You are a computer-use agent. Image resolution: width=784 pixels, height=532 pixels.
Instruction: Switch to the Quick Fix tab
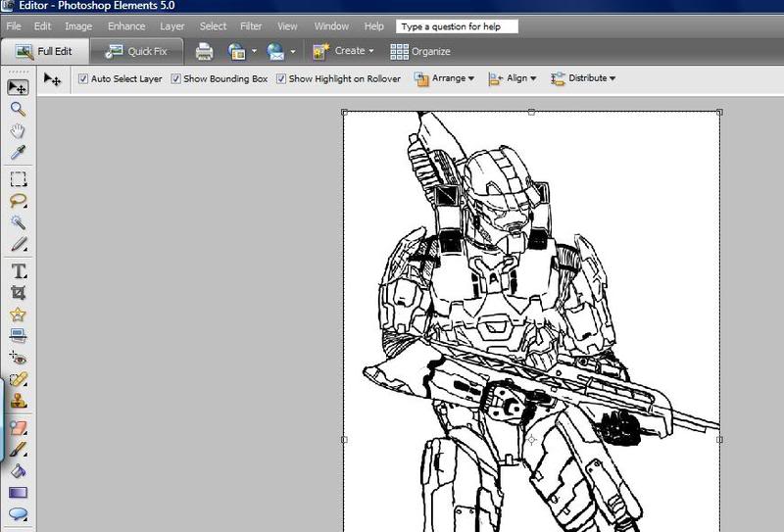136,51
